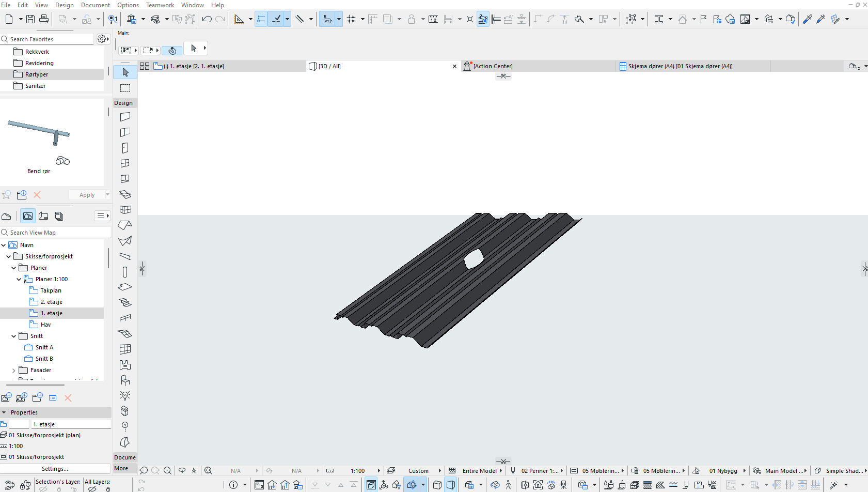Save the project with the floppy disk icon
The width and height of the screenshot is (868, 492).
pyautogui.click(x=30, y=19)
